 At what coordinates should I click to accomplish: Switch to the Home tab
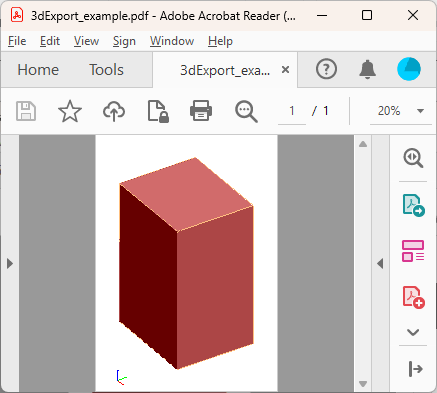pyautogui.click(x=38, y=70)
